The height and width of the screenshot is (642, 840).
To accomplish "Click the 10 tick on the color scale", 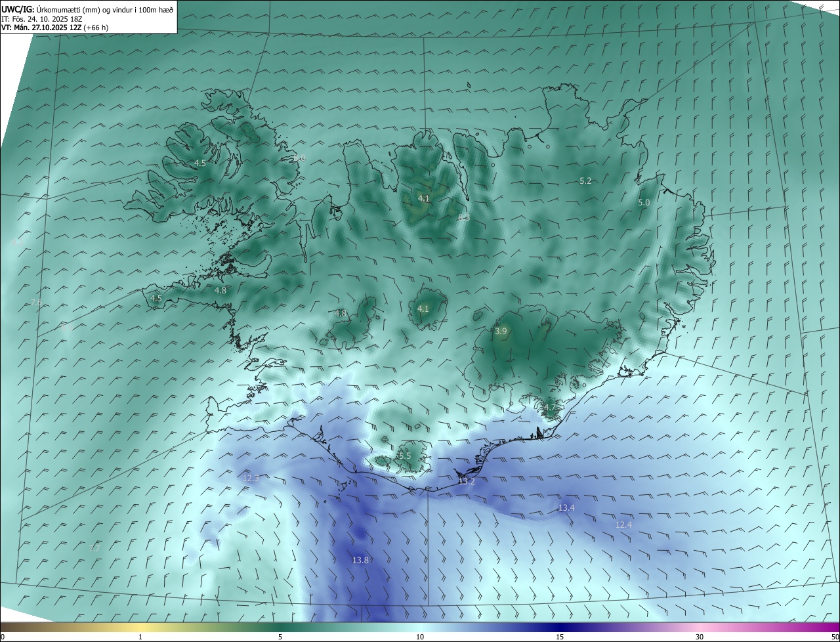I will pos(420,637).
